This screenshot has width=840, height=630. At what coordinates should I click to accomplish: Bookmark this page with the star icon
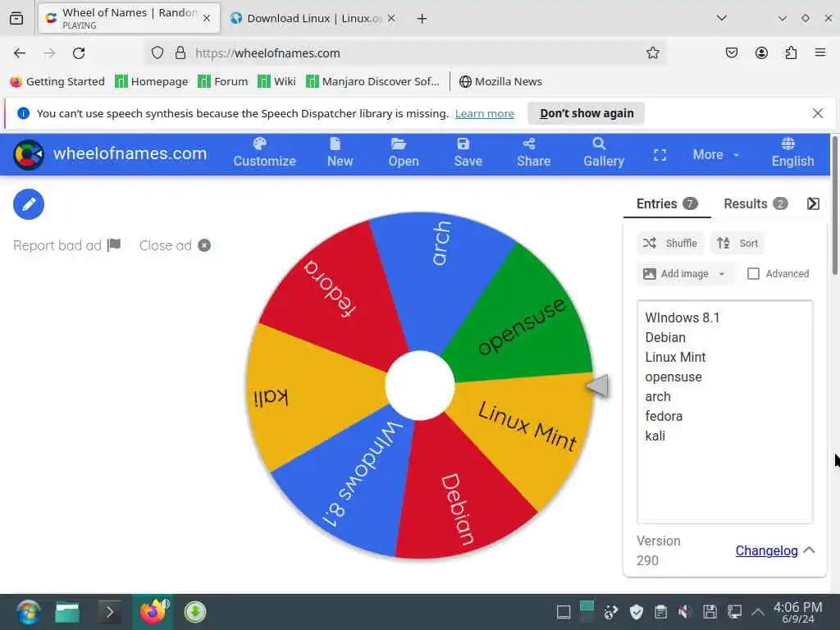click(652, 52)
